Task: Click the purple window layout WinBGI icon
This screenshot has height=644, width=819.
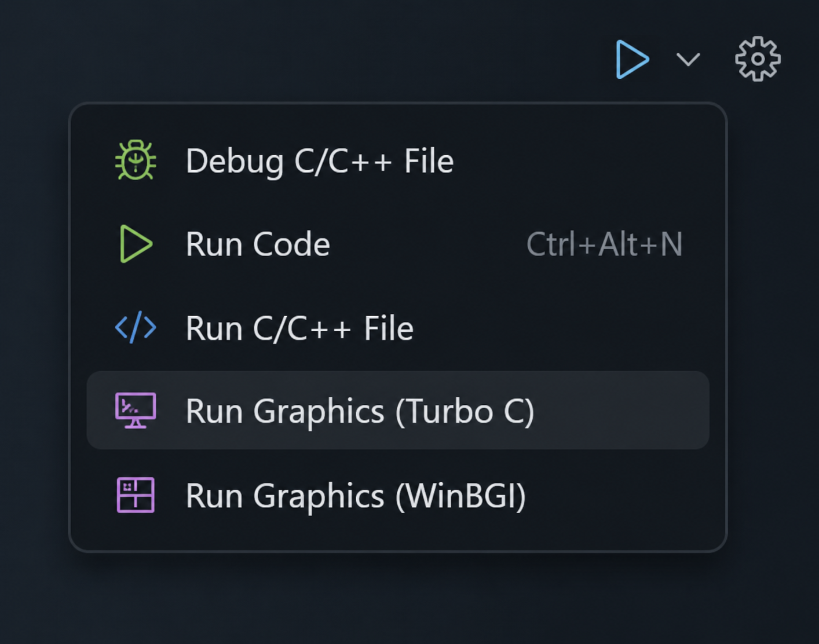Action: pyautogui.click(x=136, y=495)
